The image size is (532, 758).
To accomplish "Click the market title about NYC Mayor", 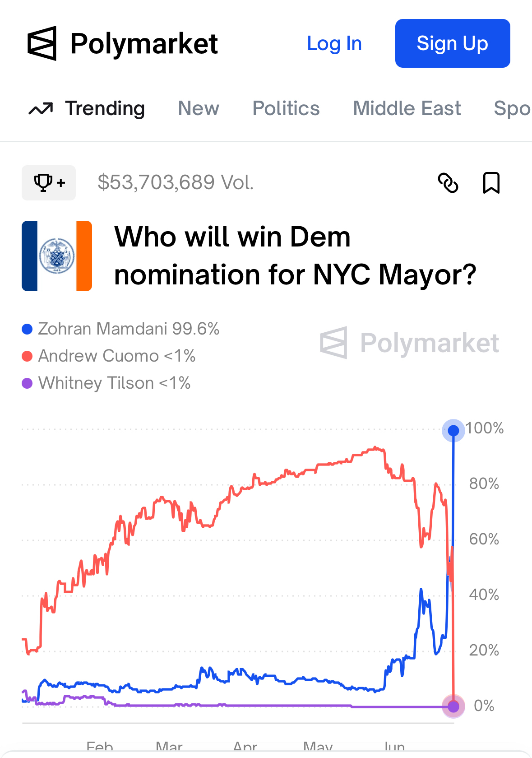I will [x=295, y=256].
